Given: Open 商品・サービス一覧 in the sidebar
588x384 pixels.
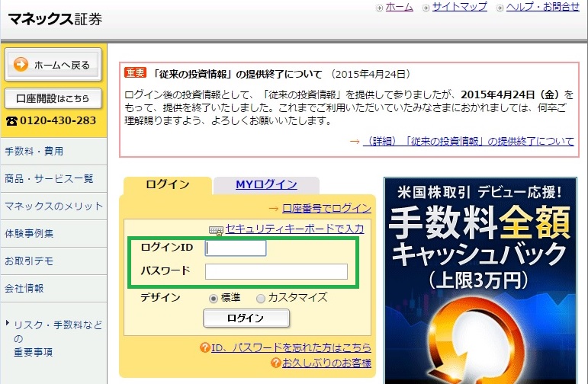Looking at the screenshot, I should pos(53,179).
